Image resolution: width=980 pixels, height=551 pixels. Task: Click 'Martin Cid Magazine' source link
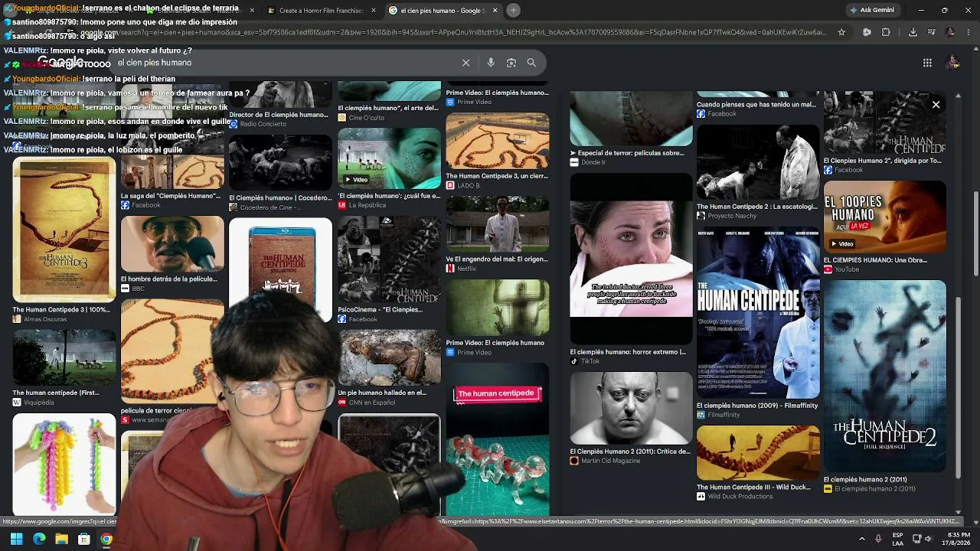[x=610, y=461]
